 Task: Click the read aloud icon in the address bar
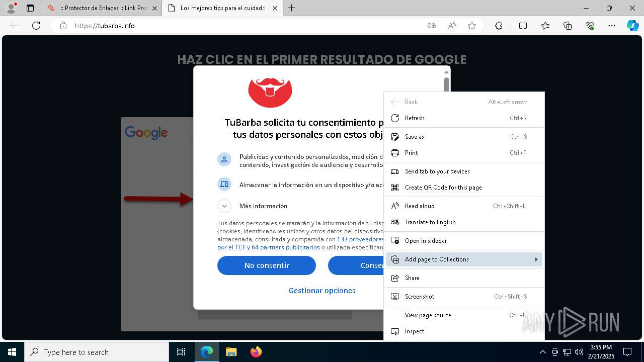pos(452,26)
